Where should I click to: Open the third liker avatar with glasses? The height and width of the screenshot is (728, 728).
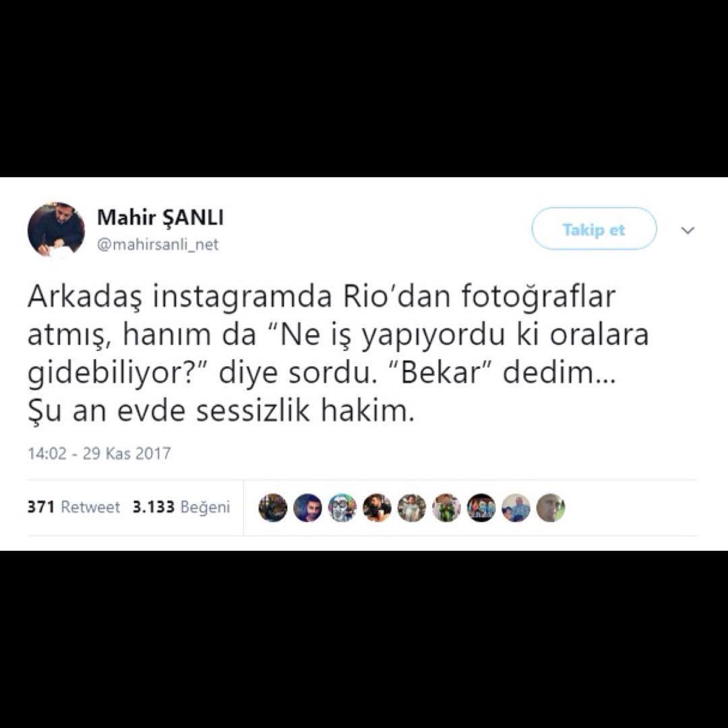tap(342, 508)
